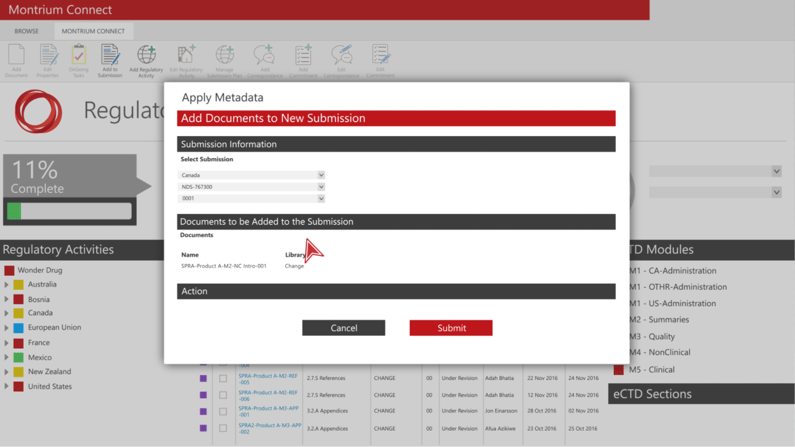Open Edit Properties from the ribbon

click(48, 55)
